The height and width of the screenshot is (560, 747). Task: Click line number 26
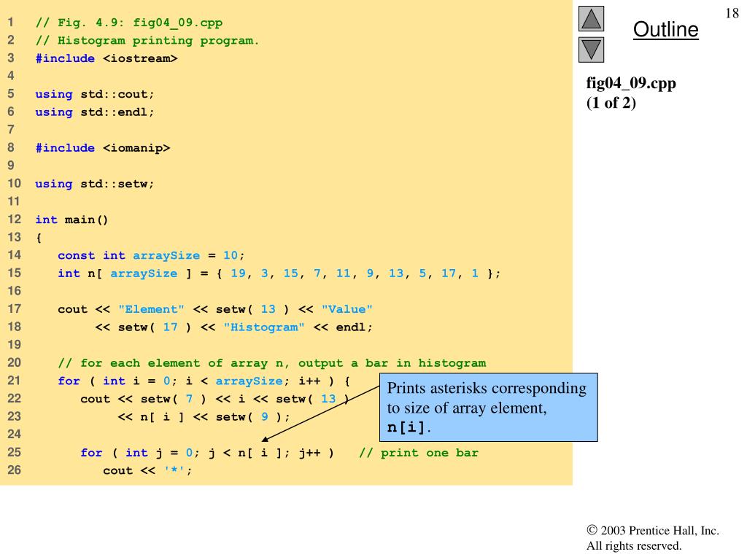point(15,470)
